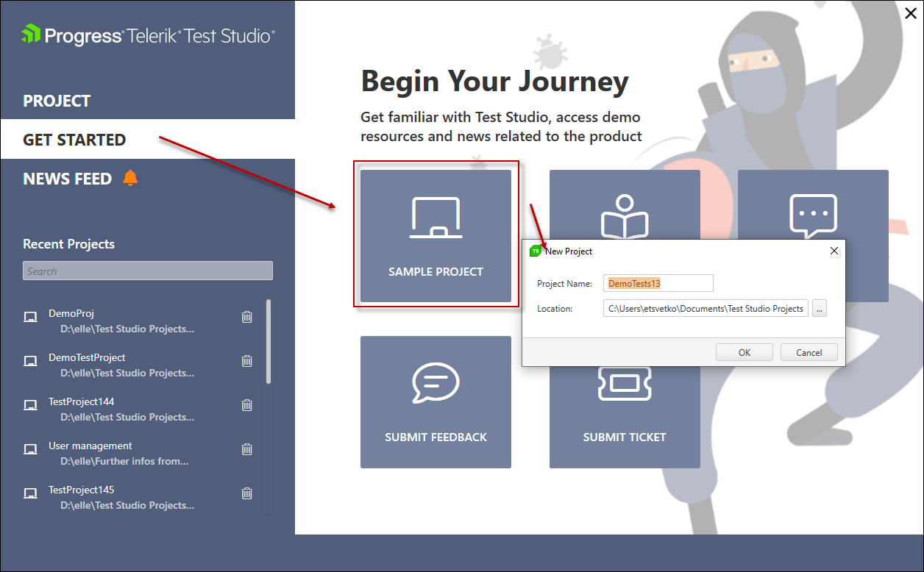924x572 pixels.
Task: Select the GET STARTED tab
Action: pyautogui.click(x=147, y=139)
